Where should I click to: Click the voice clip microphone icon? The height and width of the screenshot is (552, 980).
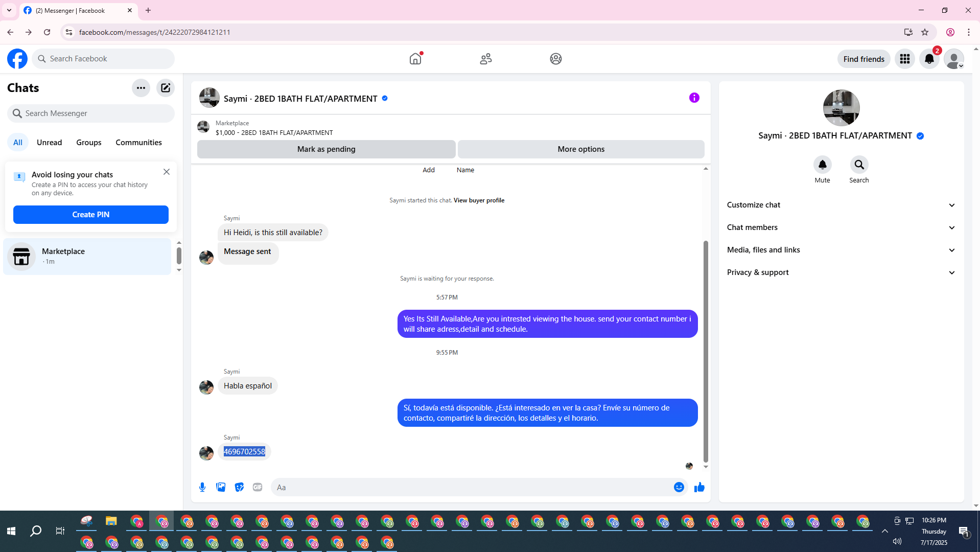click(x=202, y=488)
